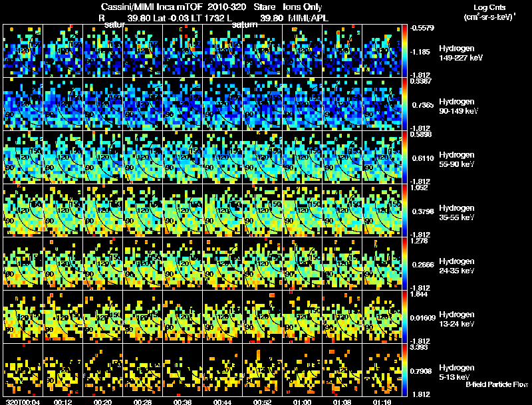Click the '00:44' time label
Screen dimensions: 532x405
tap(222, 402)
